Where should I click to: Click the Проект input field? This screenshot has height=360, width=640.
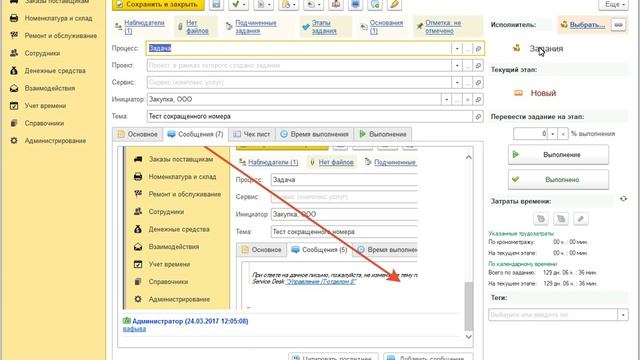tap(299, 66)
